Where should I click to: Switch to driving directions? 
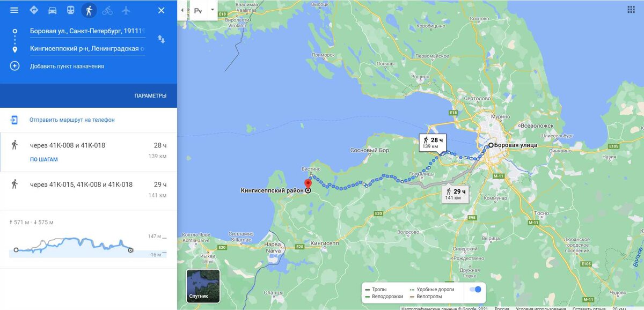coord(52,10)
